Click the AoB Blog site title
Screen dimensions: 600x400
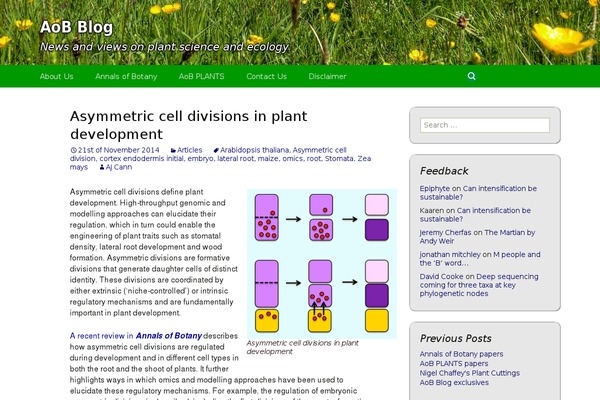click(76, 27)
